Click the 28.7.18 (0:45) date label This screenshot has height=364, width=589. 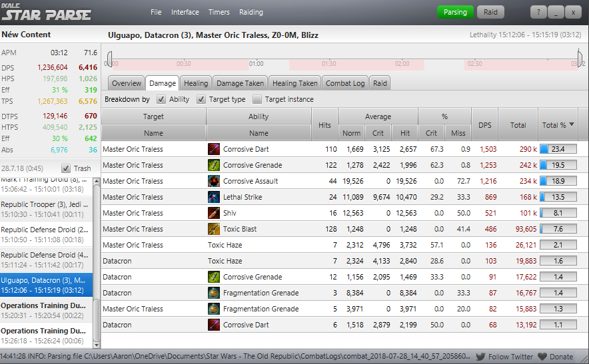[22, 168]
